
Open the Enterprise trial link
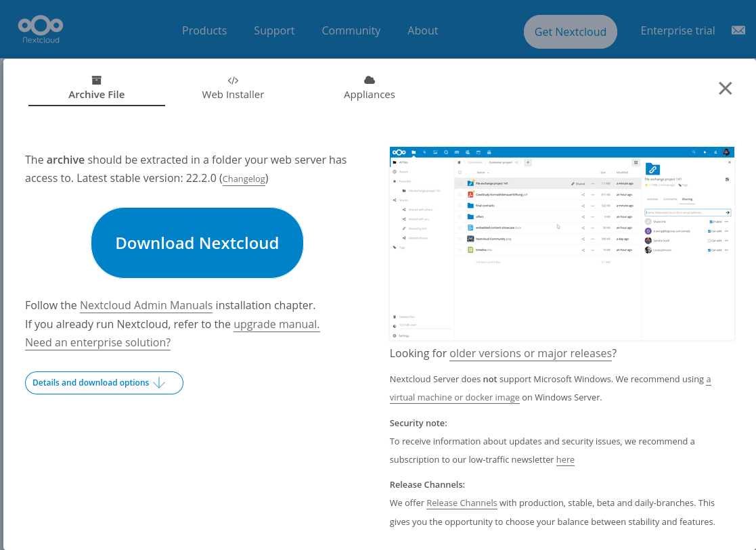pos(677,30)
